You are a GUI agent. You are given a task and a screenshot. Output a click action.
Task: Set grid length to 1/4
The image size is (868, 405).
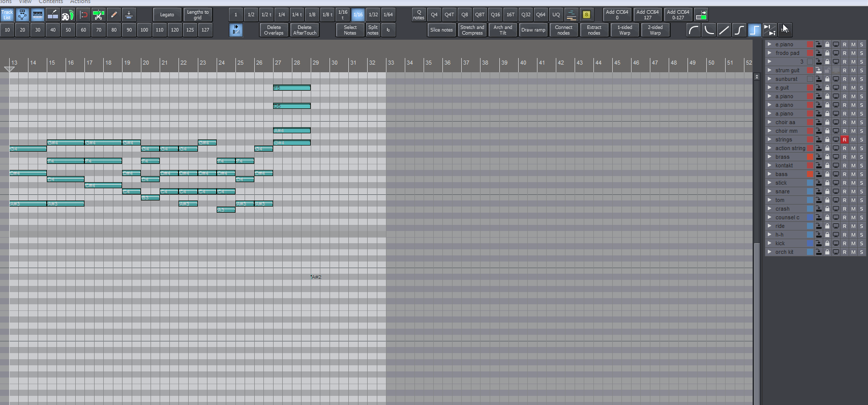[x=282, y=15]
